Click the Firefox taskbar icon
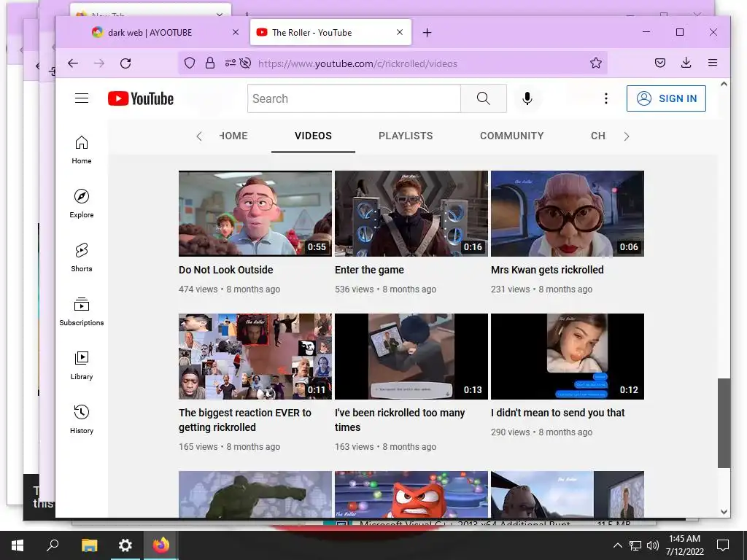The height and width of the screenshot is (560, 747). (161, 545)
